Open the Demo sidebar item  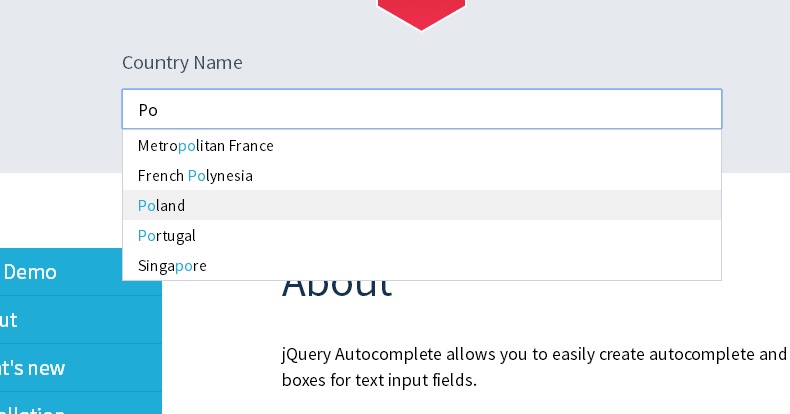click(x=30, y=272)
